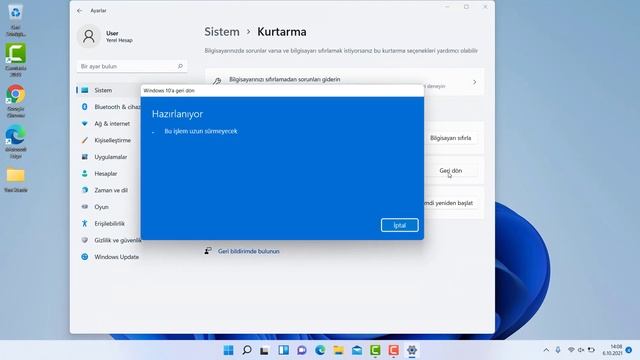Open the Mail app from the taskbar
The image size is (640, 360).
[x=357, y=350]
